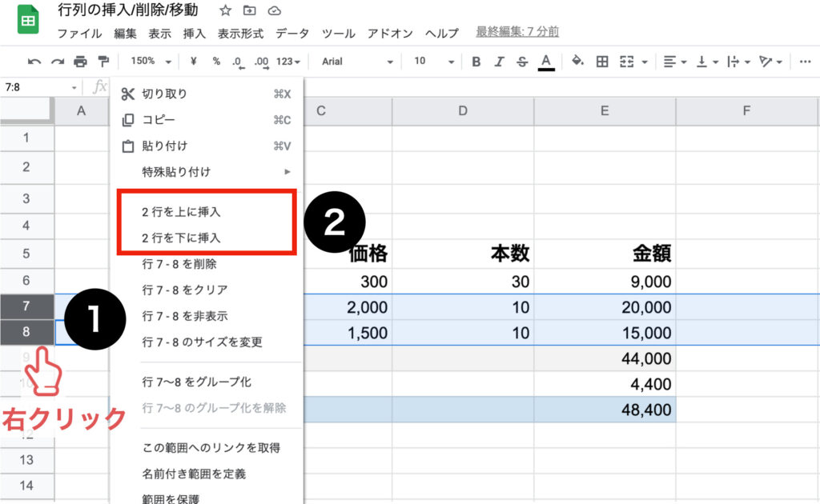Viewport: 820px width, 504px height.
Task: Choose 行 7 - 8 を非表示
Action: point(207,316)
